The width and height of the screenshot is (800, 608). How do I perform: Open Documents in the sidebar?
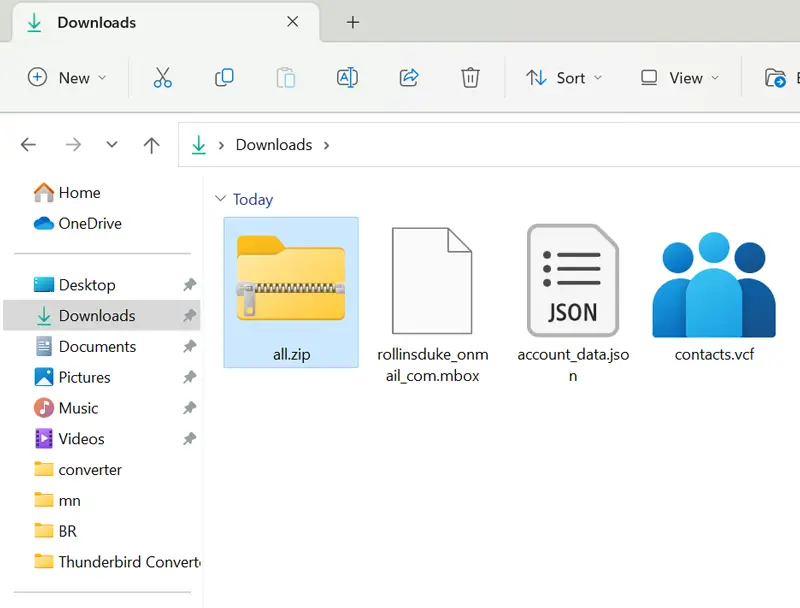coord(97,346)
